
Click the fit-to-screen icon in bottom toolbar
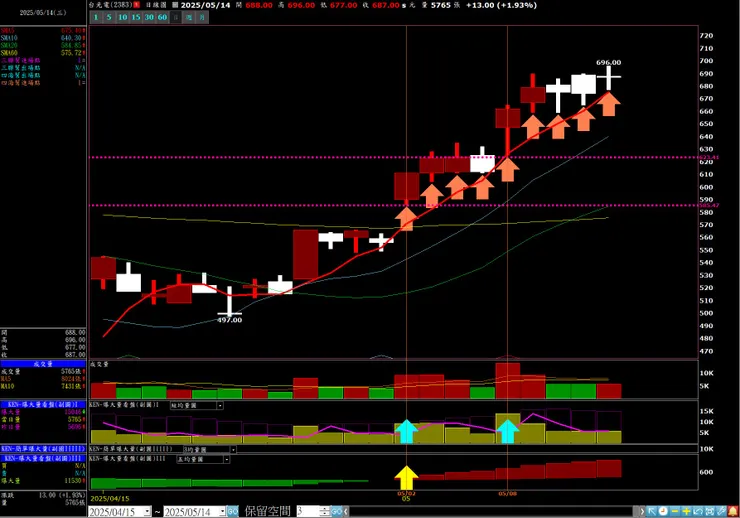pos(709,511)
